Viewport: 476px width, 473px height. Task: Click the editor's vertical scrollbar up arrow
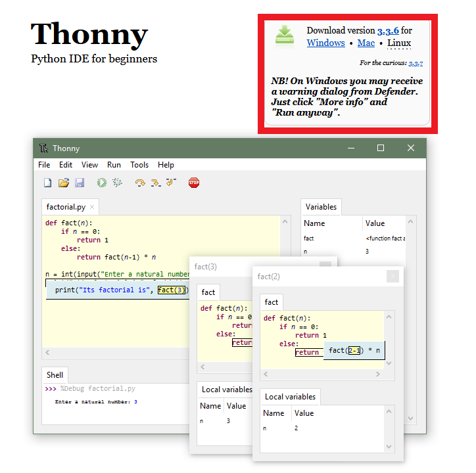tap(285, 221)
